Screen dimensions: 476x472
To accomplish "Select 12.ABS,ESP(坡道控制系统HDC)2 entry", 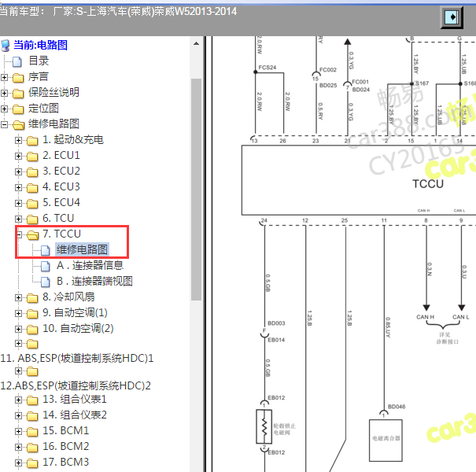I will 76,385.
